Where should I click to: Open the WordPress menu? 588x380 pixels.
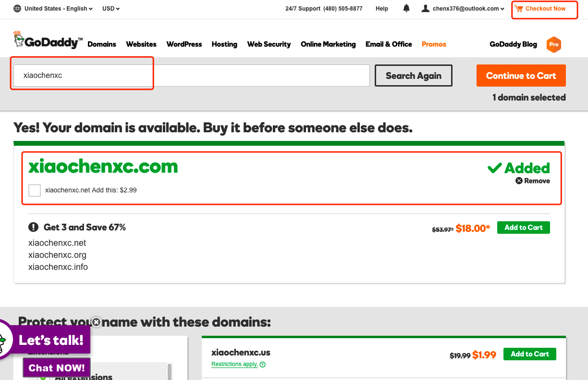pos(184,44)
